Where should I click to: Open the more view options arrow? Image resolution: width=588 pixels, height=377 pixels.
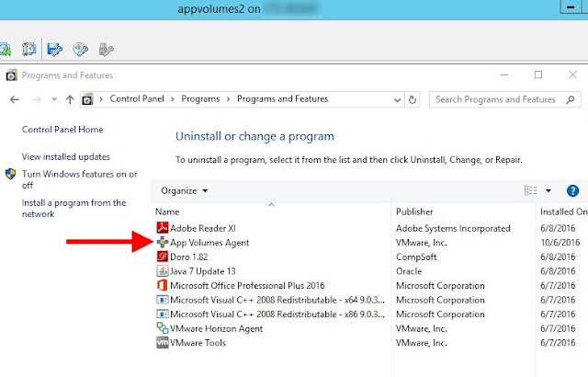click(548, 190)
